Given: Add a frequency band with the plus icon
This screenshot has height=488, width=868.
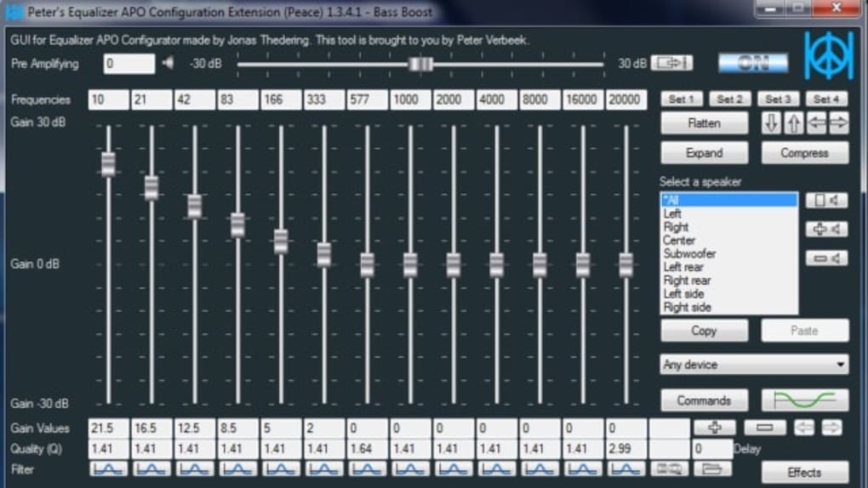Looking at the screenshot, I should click(x=714, y=428).
